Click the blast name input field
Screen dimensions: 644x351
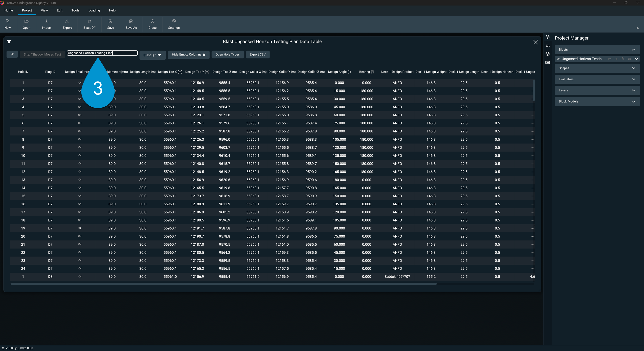pyautogui.click(x=102, y=53)
